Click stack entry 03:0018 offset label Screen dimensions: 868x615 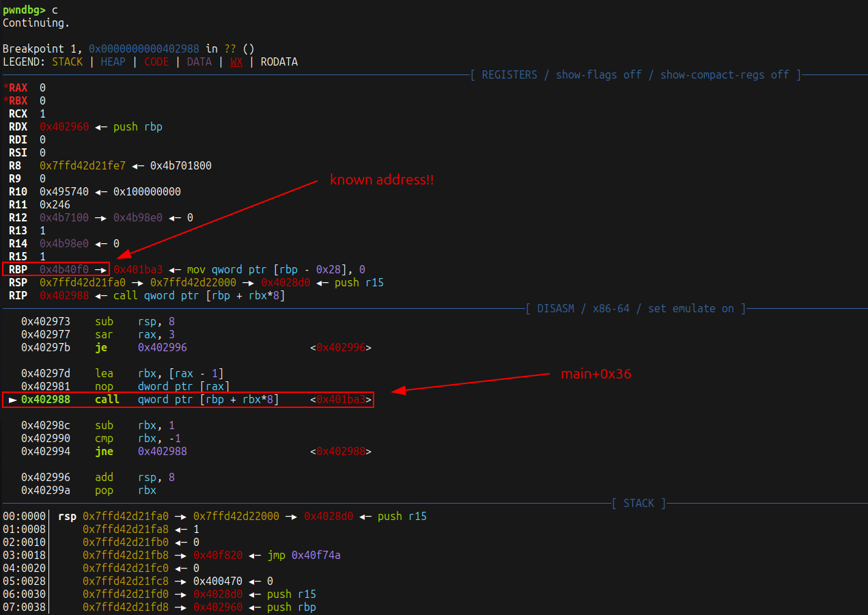(25, 555)
